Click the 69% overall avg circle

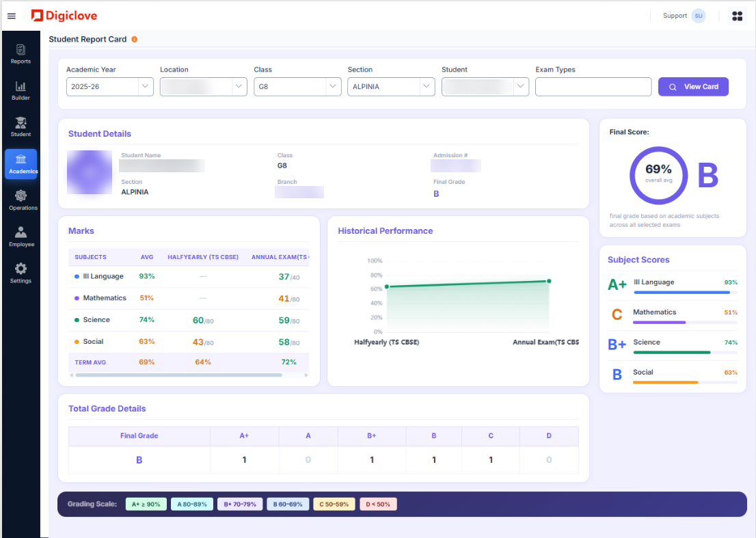pyautogui.click(x=659, y=176)
